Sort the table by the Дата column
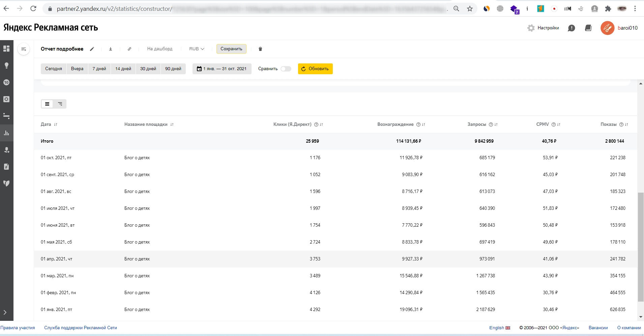Screen dimensions: 644x336 coord(56,124)
